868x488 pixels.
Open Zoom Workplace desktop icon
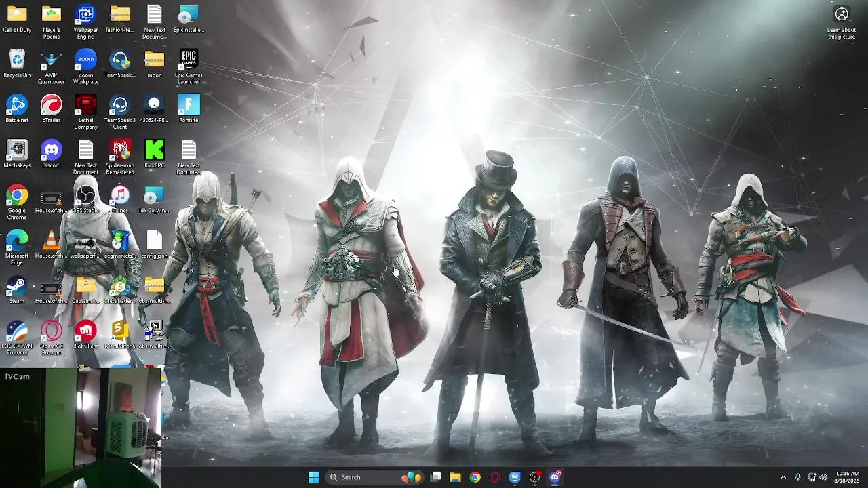tap(85, 67)
